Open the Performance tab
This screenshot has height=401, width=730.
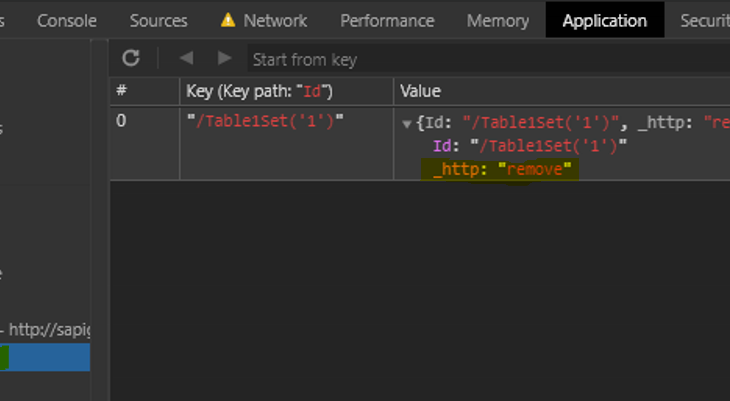[387, 20]
